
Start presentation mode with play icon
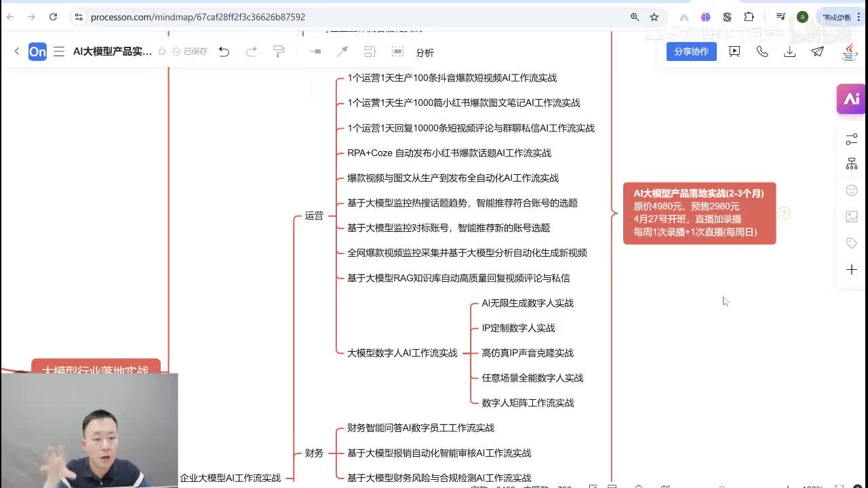click(x=734, y=52)
